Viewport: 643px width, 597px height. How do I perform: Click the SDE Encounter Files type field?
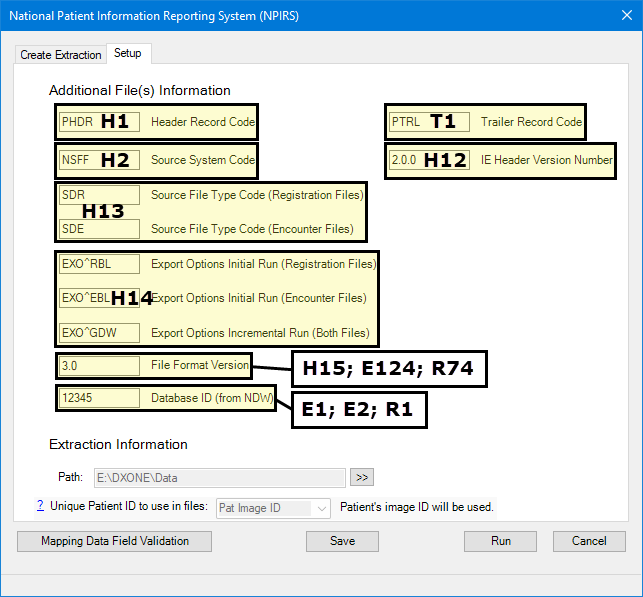pyautogui.click(x=99, y=229)
